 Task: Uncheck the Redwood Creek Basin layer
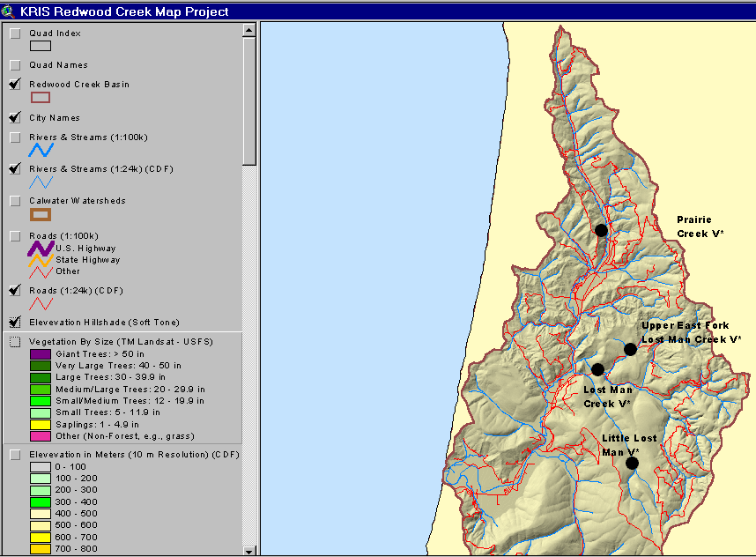click(x=16, y=85)
